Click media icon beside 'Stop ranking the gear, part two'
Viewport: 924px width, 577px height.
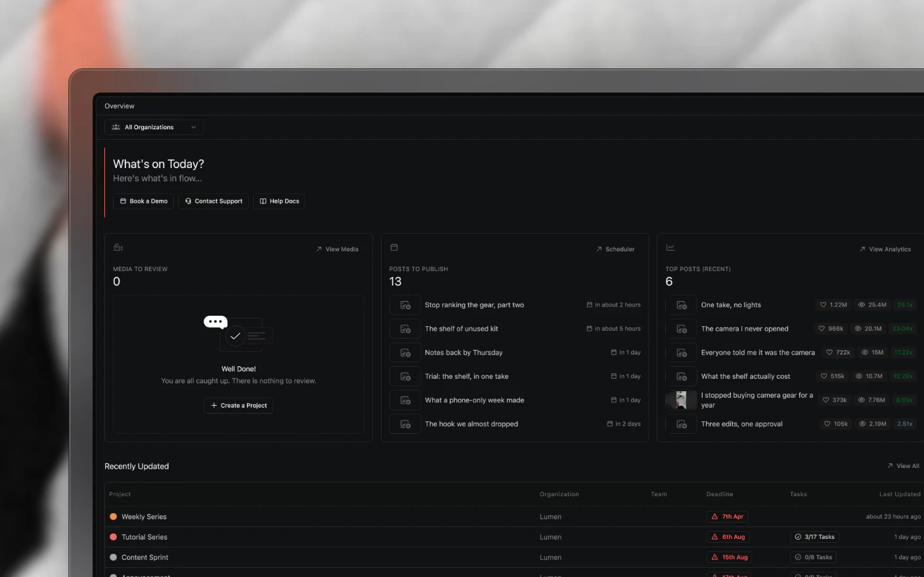[x=405, y=305]
